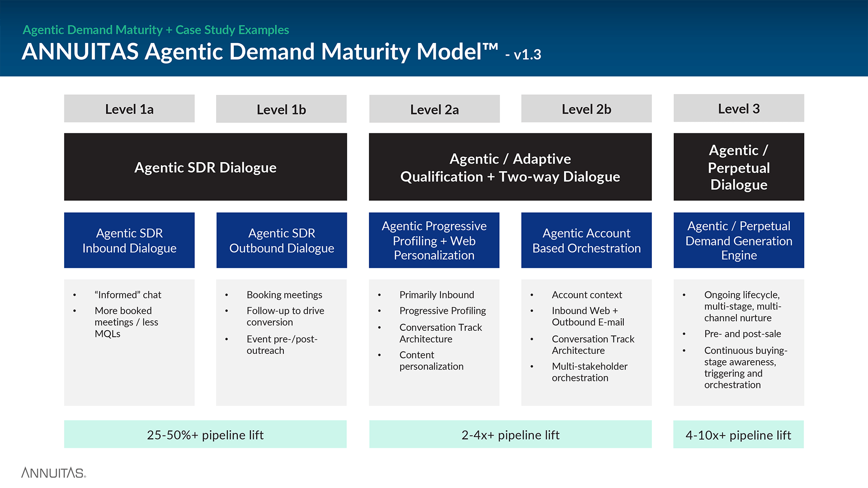Click the Agentic / Perpetual Dialogue black box
Screen dimensions: 868x488
[739, 167]
